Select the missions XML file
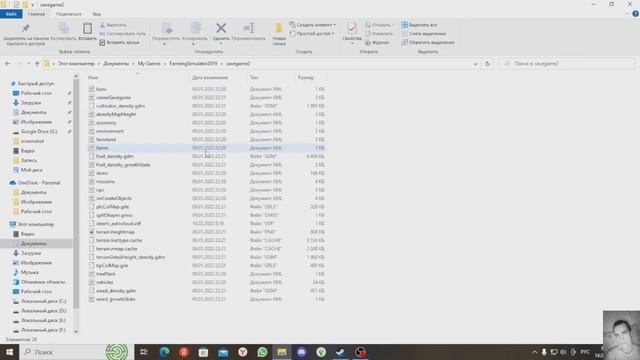 pos(105,182)
